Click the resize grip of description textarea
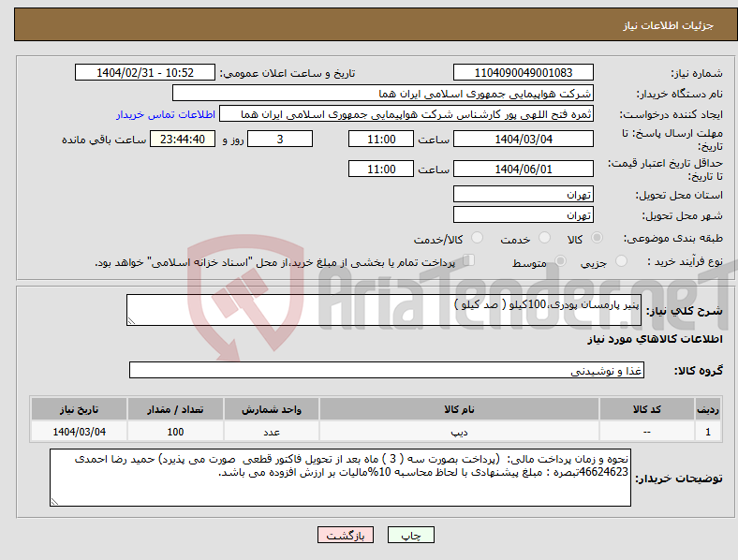The image size is (738, 560). 131,321
